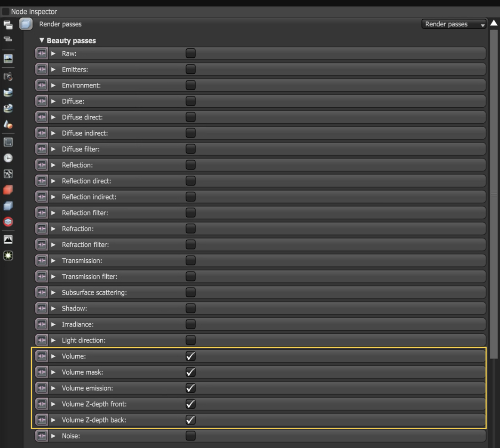Expand the Diffuse direct row arrow

(53, 117)
